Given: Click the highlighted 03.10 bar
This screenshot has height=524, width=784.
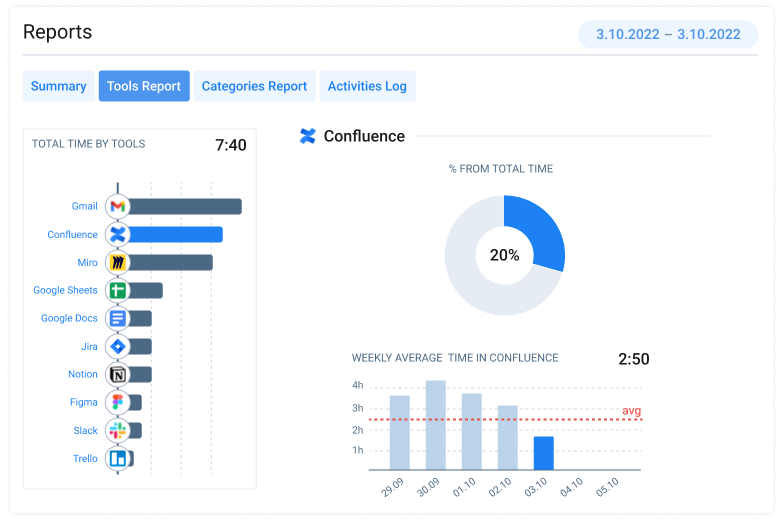Looking at the screenshot, I should 544,453.
